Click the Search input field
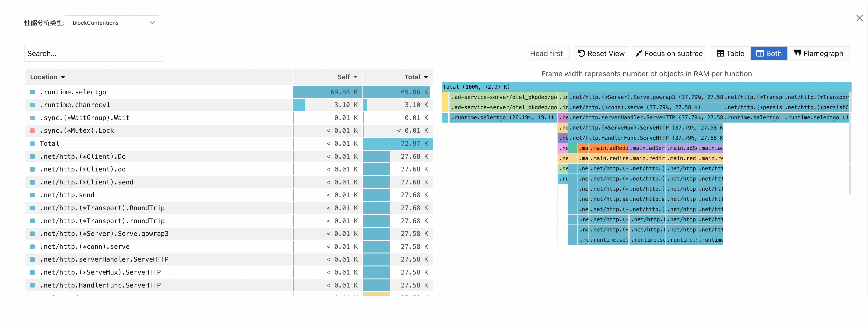 93,54
